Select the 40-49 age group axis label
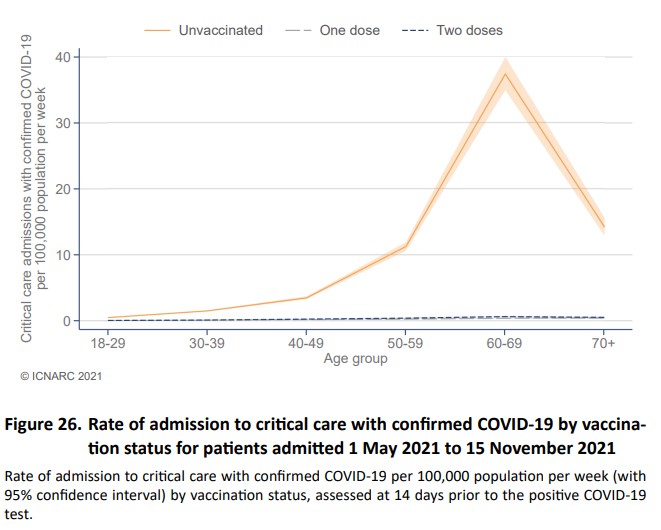The height and width of the screenshot is (530, 661). tap(306, 343)
